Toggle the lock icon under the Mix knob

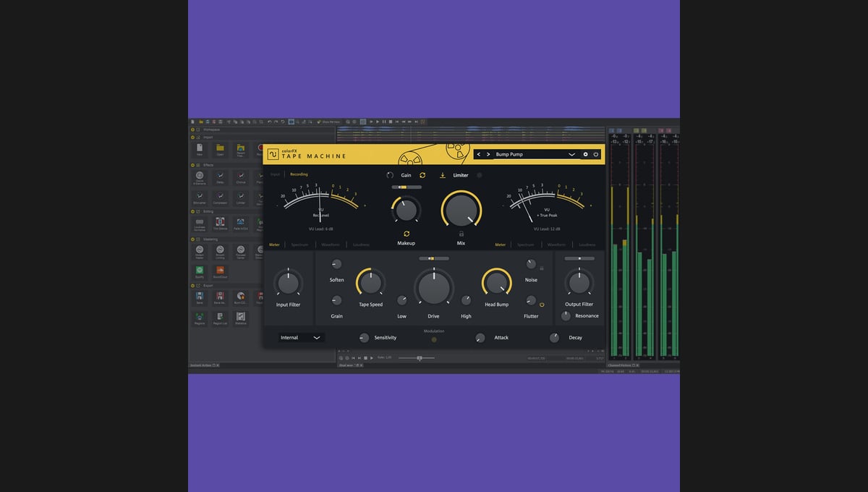(461, 234)
